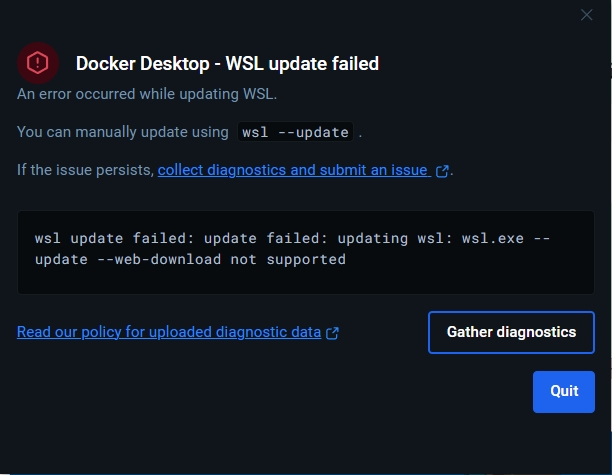Click 'WSL update failed' in the heading
Viewport: 612px width, 475px height.
tap(302, 64)
